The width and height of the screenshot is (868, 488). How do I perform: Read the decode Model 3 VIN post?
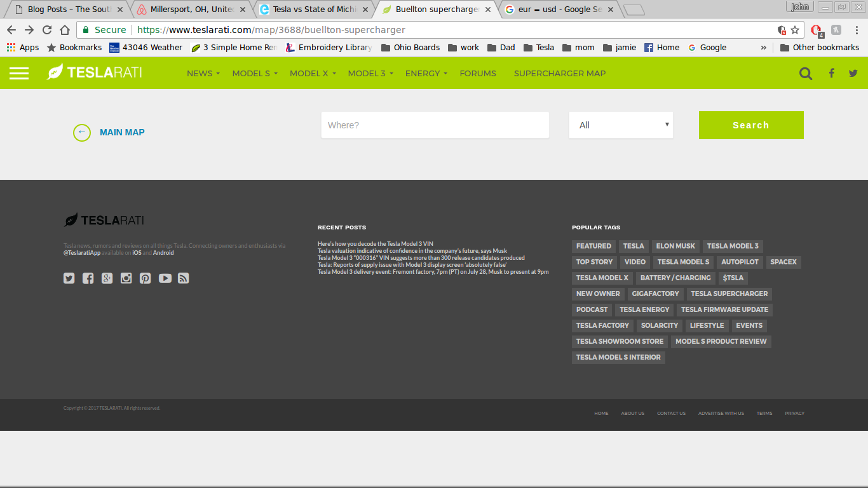click(376, 244)
